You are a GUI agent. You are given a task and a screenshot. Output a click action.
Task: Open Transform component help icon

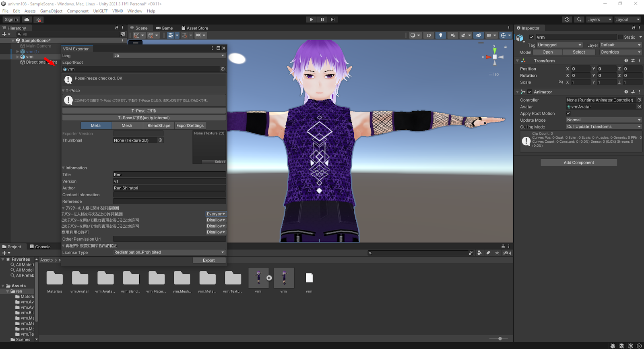(626, 60)
